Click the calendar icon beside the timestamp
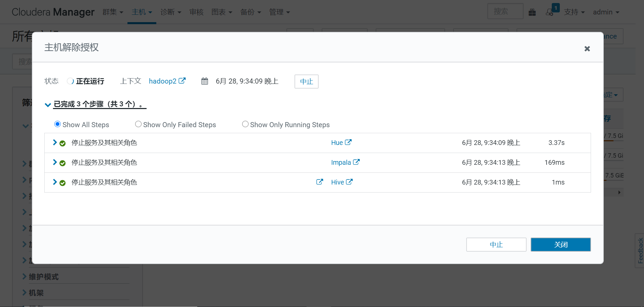The height and width of the screenshot is (307, 644). point(204,81)
